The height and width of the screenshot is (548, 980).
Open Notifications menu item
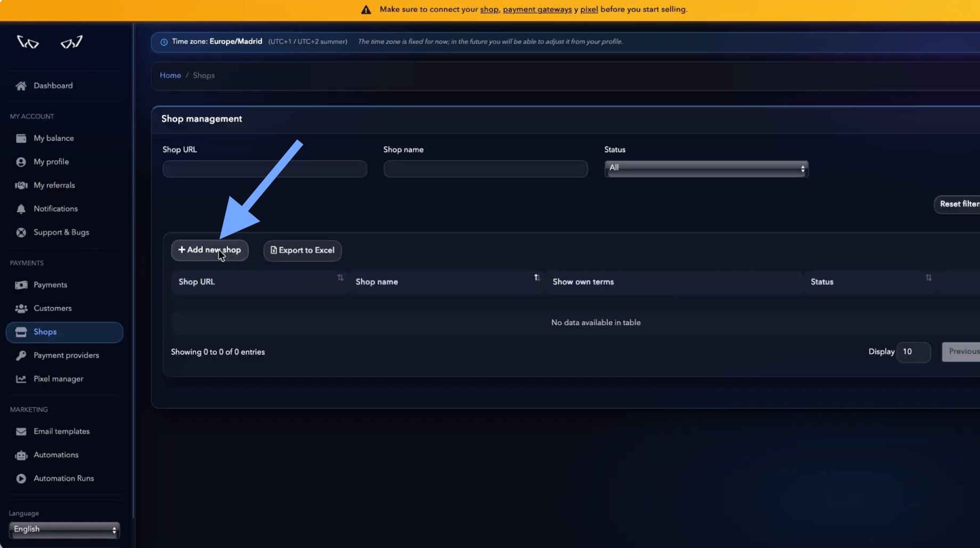tap(56, 209)
